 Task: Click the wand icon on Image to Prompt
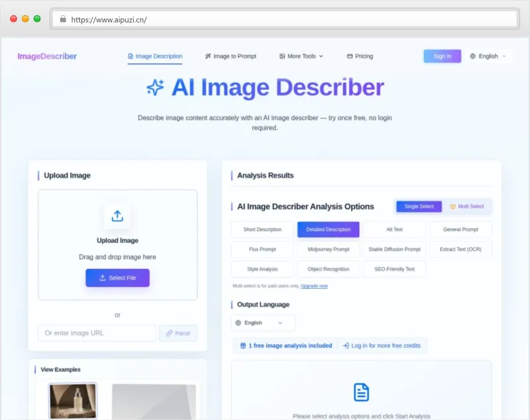208,56
